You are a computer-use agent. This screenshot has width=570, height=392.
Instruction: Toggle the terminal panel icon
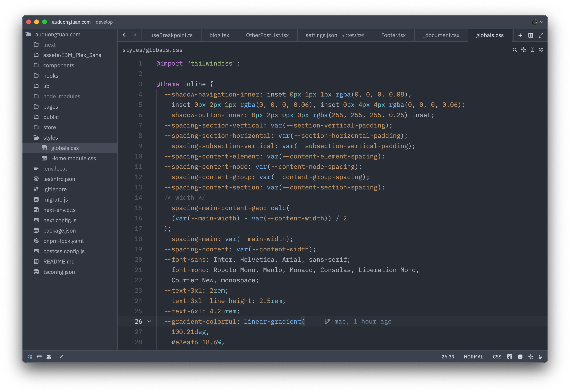tap(520, 357)
